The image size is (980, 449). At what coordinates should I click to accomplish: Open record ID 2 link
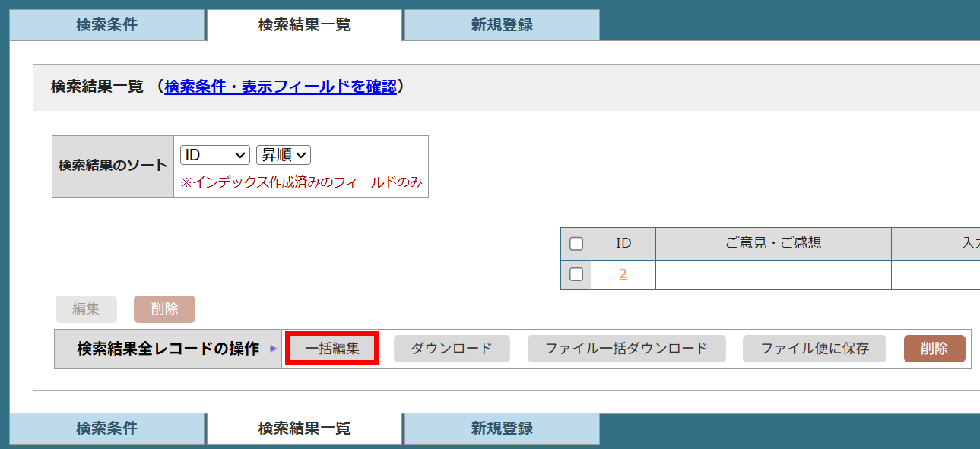[623, 274]
